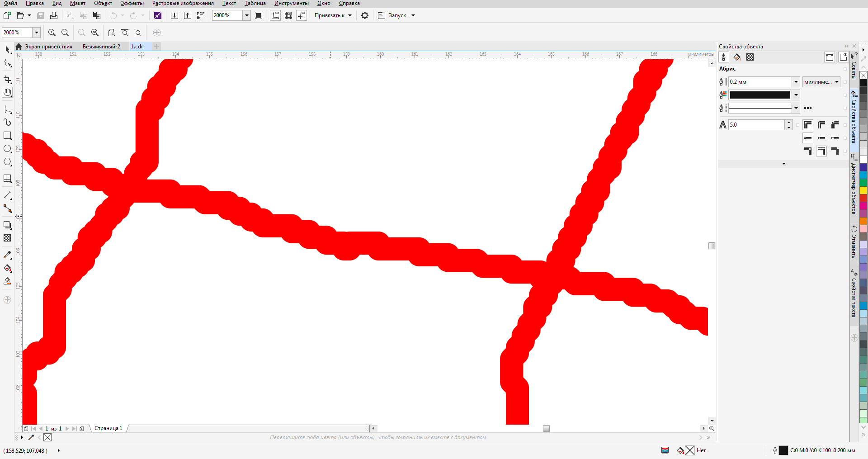Open the Привязать к dropdown
Viewport: 868px width, 459px height.
(333, 15)
